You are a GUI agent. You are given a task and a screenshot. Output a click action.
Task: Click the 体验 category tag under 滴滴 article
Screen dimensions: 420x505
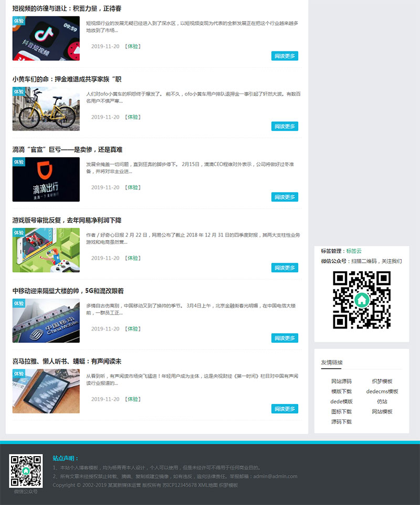pyautogui.click(x=133, y=188)
